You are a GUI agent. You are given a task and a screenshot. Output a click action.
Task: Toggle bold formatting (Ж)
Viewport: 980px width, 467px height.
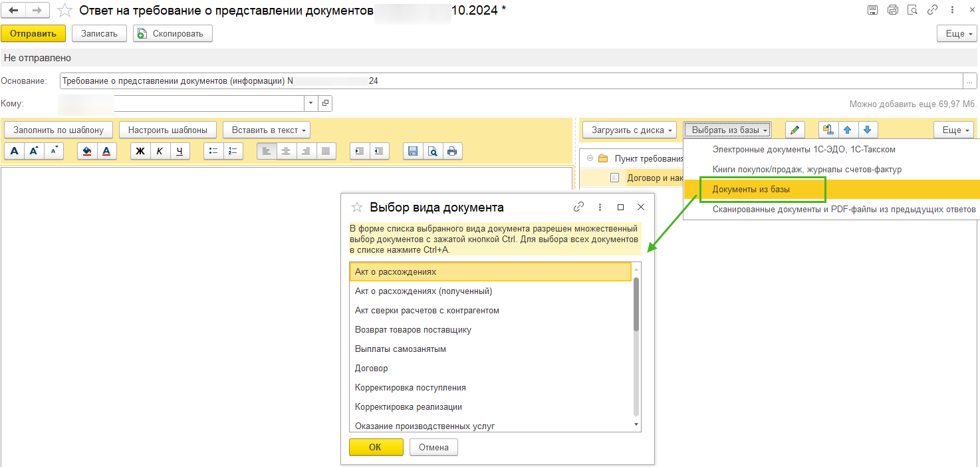140,151
